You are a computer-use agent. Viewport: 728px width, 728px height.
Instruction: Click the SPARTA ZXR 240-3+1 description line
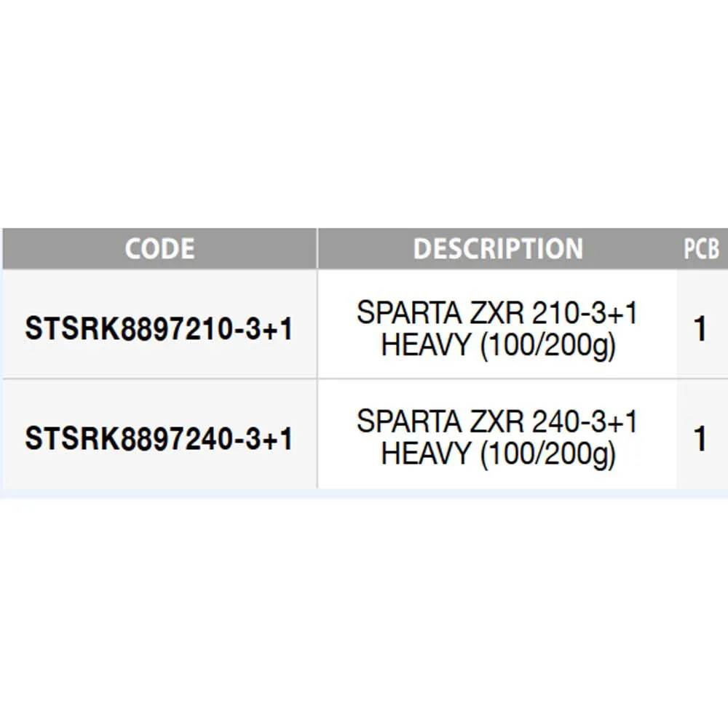[497, 422]
